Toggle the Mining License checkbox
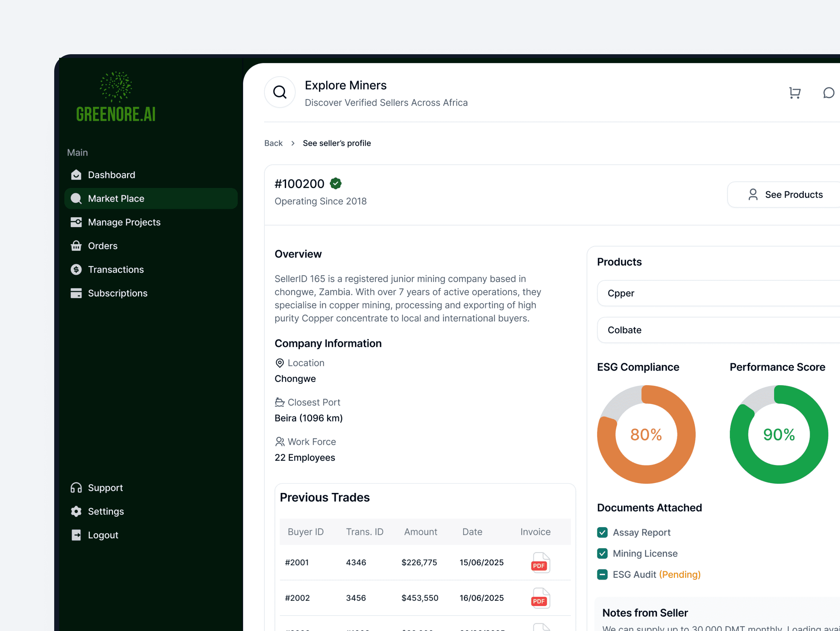Screen dimensions: 840x631 pos(602,553)
